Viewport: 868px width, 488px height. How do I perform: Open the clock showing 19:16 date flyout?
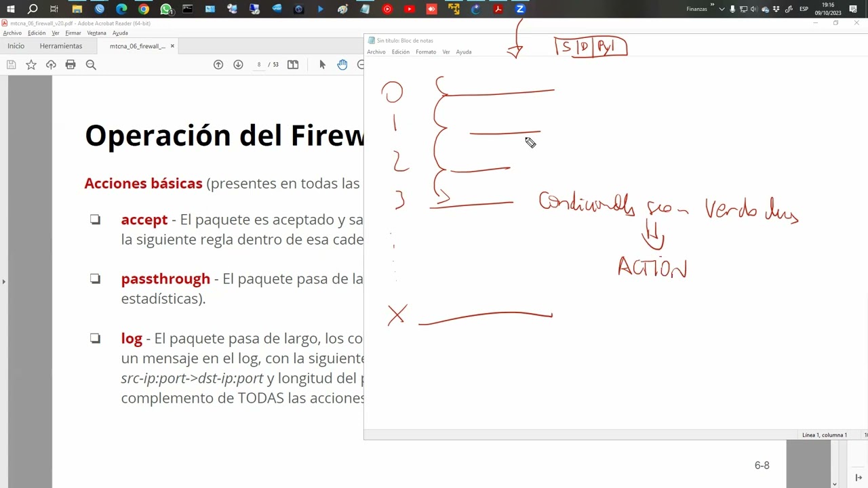coord(828,9)
